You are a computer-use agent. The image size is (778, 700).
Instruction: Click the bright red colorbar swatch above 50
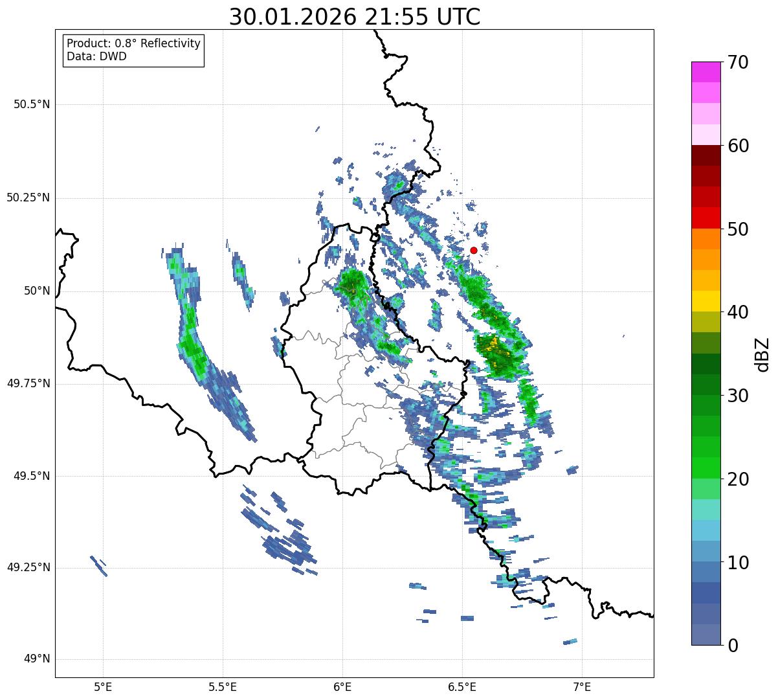[706, 218]
